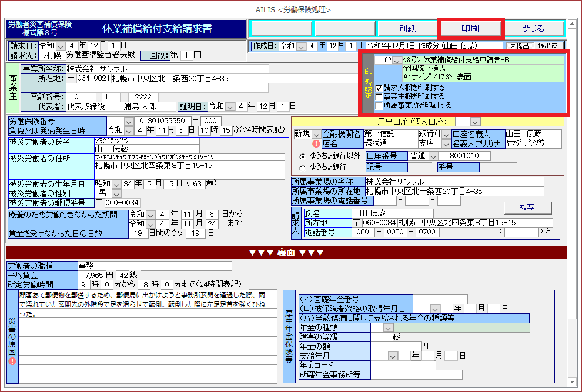The height and width of the screenshot is (392, 582).
Task: Select the ゆうちょ銀行 radio button
Action: tap(303, 167)
